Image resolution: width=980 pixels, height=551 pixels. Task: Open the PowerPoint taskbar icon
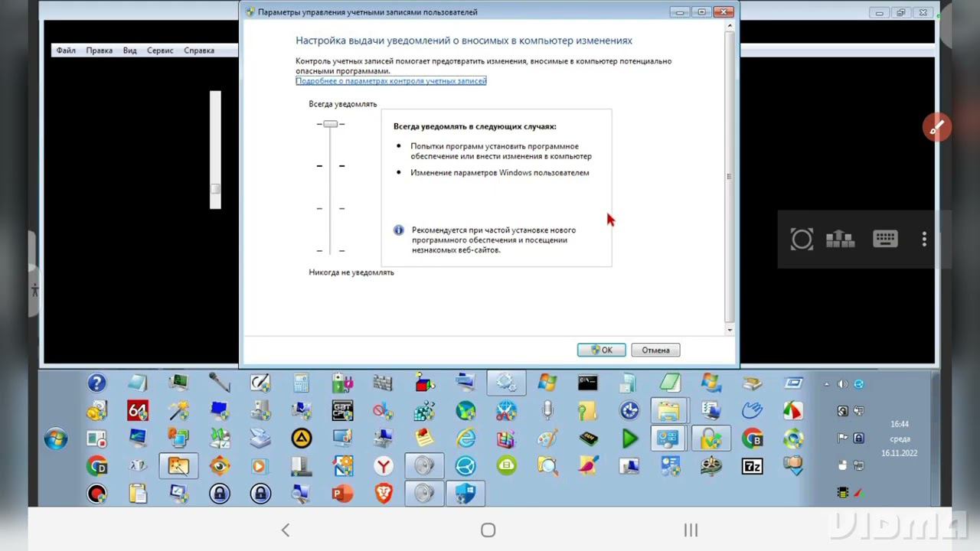coord(342,494)
